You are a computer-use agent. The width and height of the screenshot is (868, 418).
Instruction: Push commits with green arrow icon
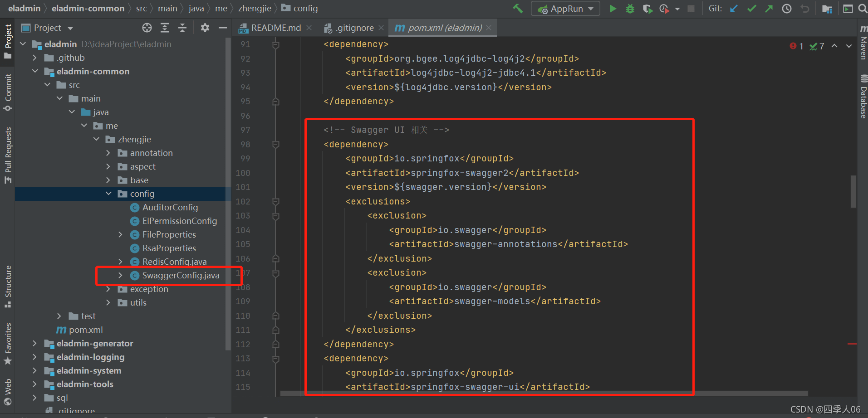coord(769,9)
